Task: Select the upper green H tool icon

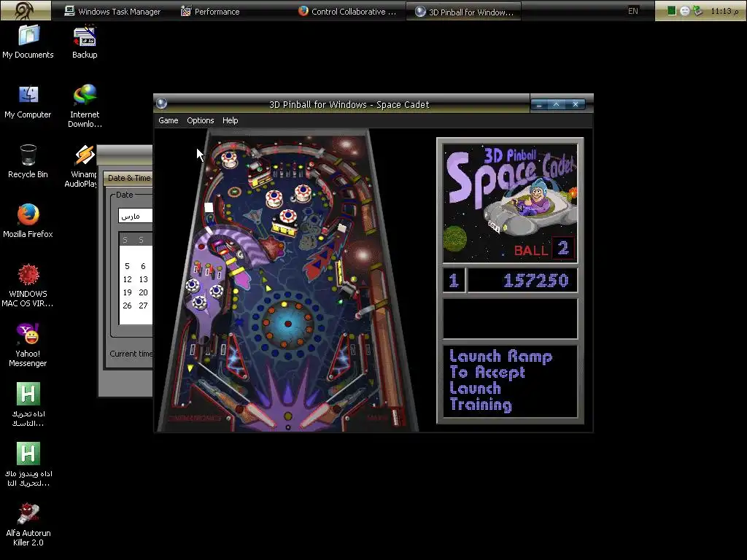Action: [28, 405]
